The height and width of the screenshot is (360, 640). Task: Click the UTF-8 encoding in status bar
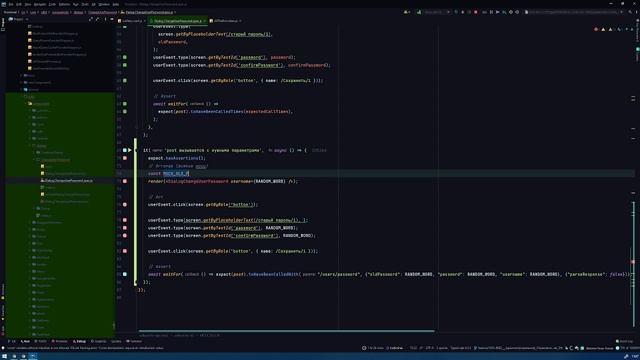430,348
